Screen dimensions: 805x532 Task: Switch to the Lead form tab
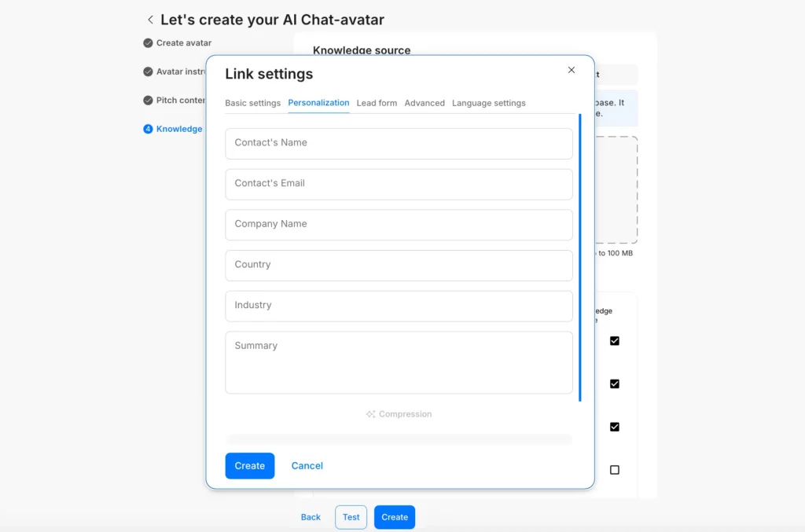click(377, 103)
